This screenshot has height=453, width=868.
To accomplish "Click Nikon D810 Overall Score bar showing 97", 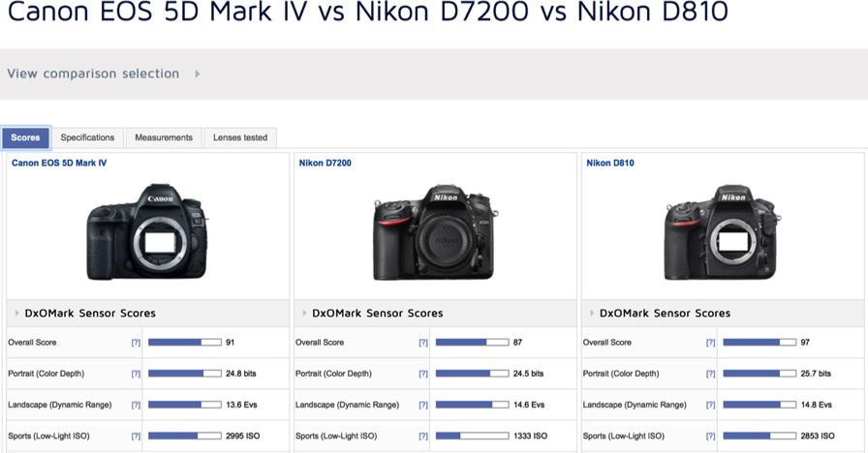I will pyautogui.click(x=759, y=343).
